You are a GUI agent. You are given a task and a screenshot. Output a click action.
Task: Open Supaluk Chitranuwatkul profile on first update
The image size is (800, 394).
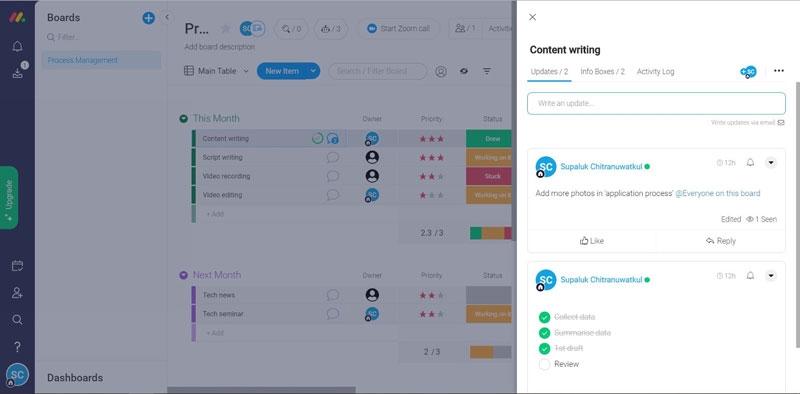tap(601, 166)
